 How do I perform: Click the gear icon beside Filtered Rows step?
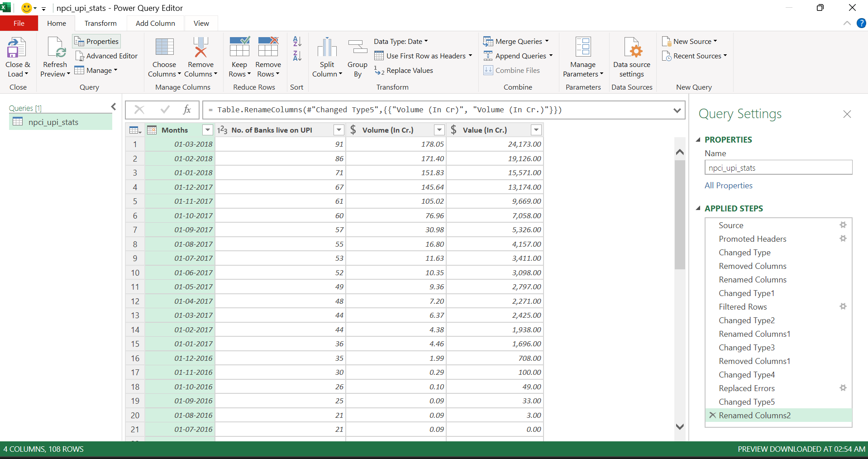tap(843, 306)
